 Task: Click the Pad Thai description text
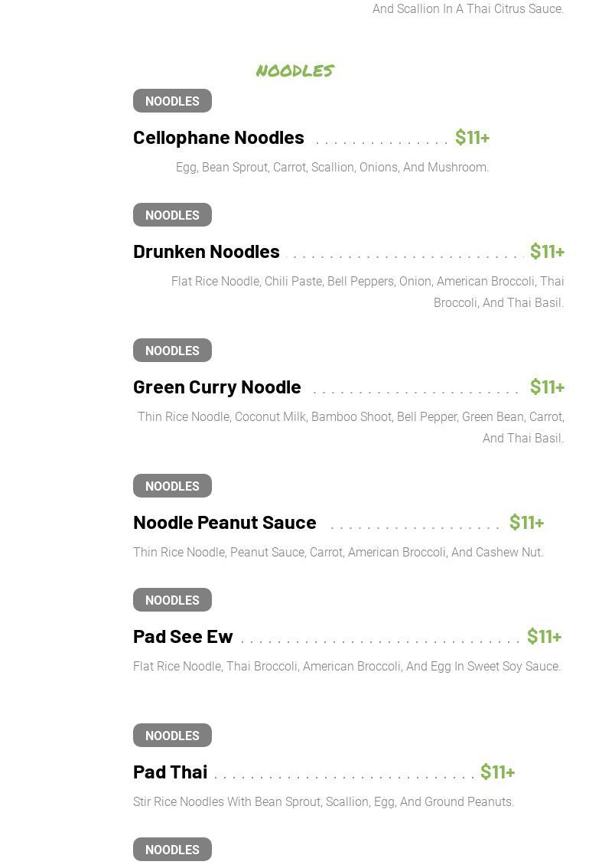pyautogui.click(x=324, y=802)
